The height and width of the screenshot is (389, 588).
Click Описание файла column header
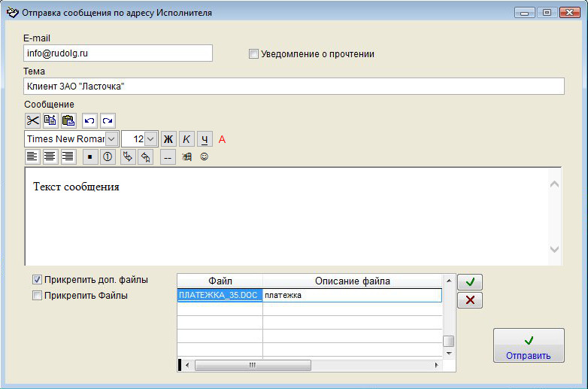pos(353,281)
